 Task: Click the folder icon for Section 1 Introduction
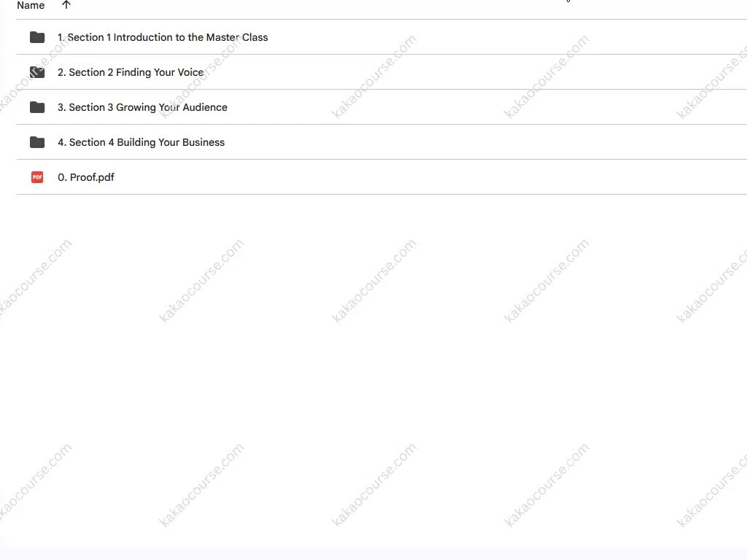click(37, 37)
